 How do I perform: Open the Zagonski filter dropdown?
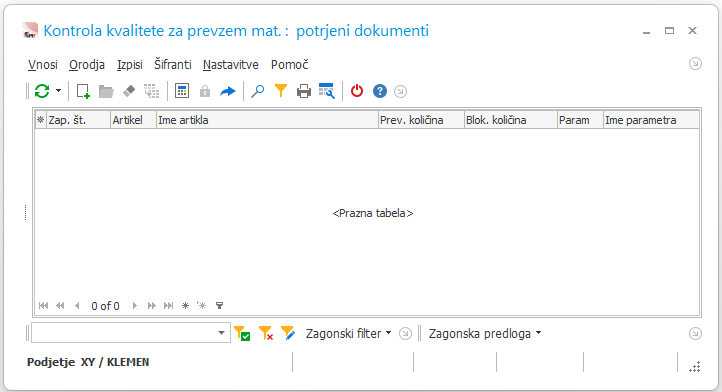pyautogui.click(x=349, y=333)
